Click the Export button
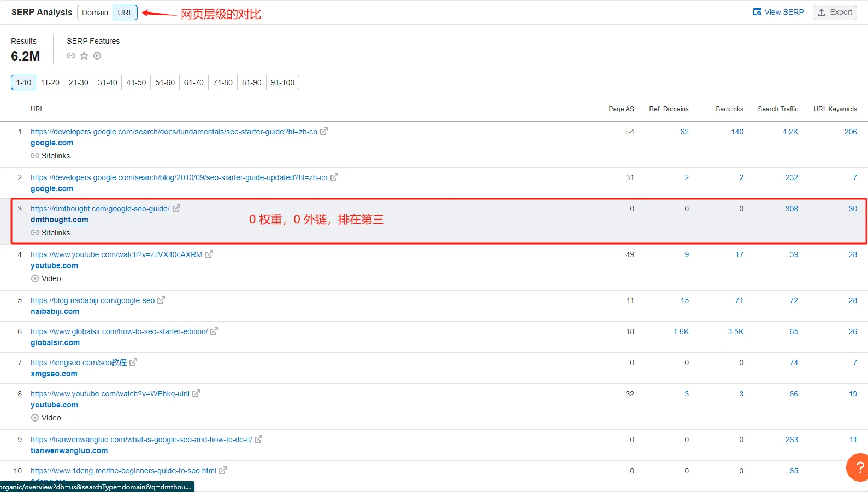 835,12
